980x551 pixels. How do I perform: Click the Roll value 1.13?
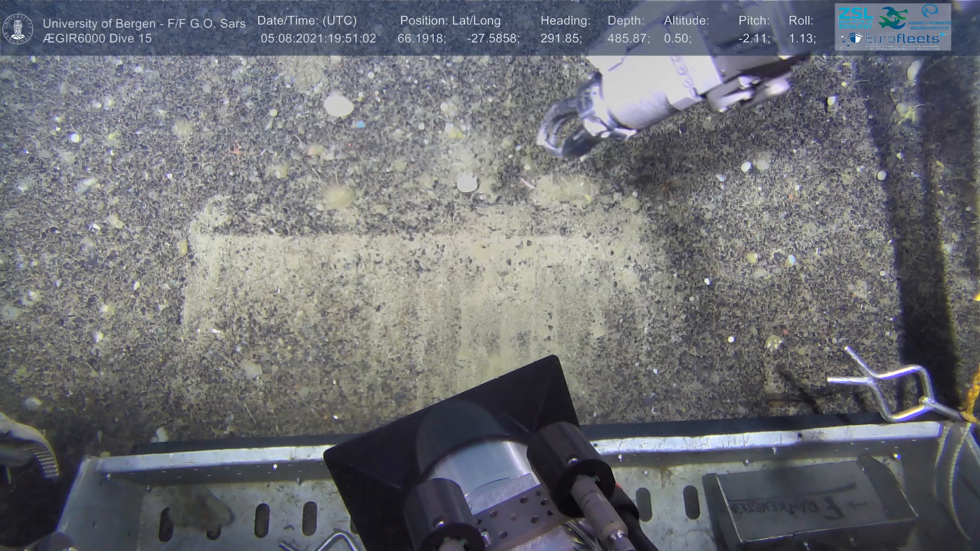(802, 39)
